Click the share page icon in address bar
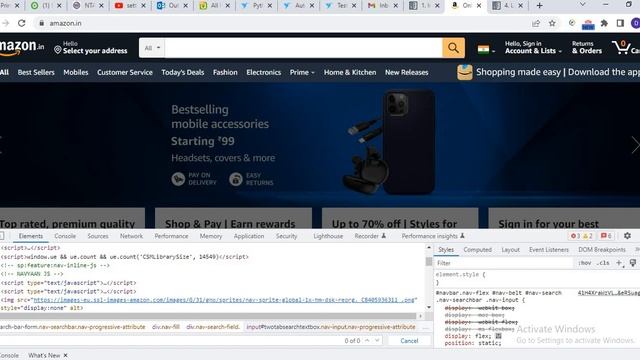 (536, 23)
